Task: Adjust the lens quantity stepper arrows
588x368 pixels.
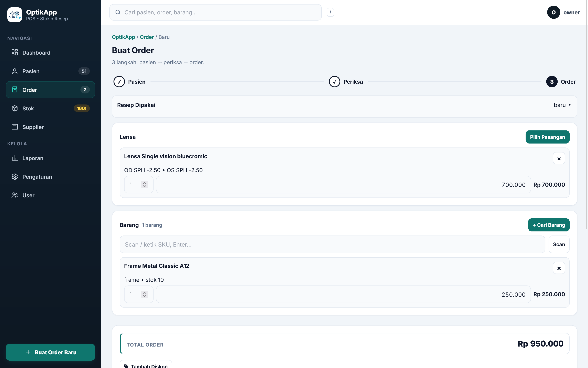Action: pos(144,185)
